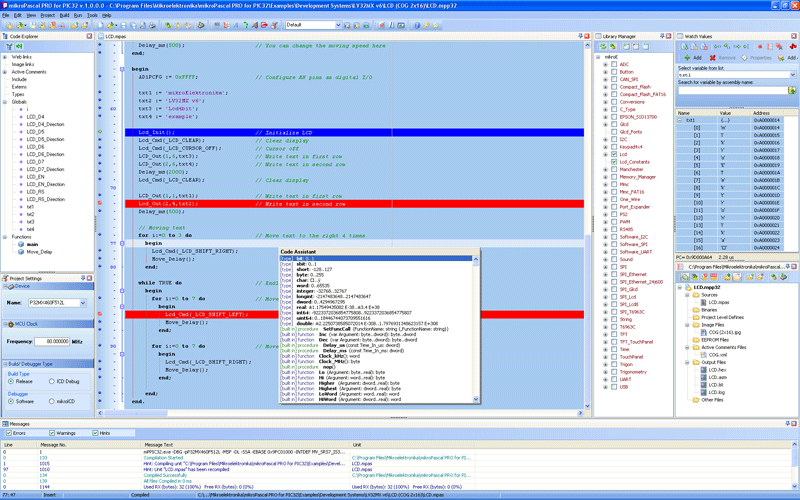The width and height of the screenshot is (800, 500).
Task: Collapse the Output Files folder in Project Manager
Action: [687, 362]
